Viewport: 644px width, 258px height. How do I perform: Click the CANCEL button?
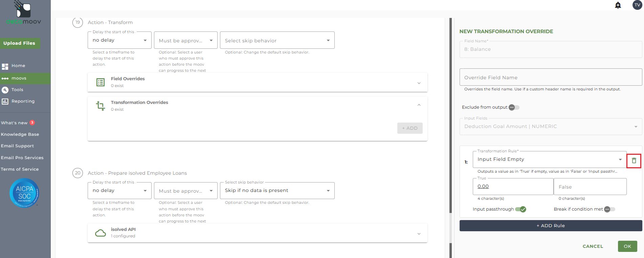click(593, 246)
